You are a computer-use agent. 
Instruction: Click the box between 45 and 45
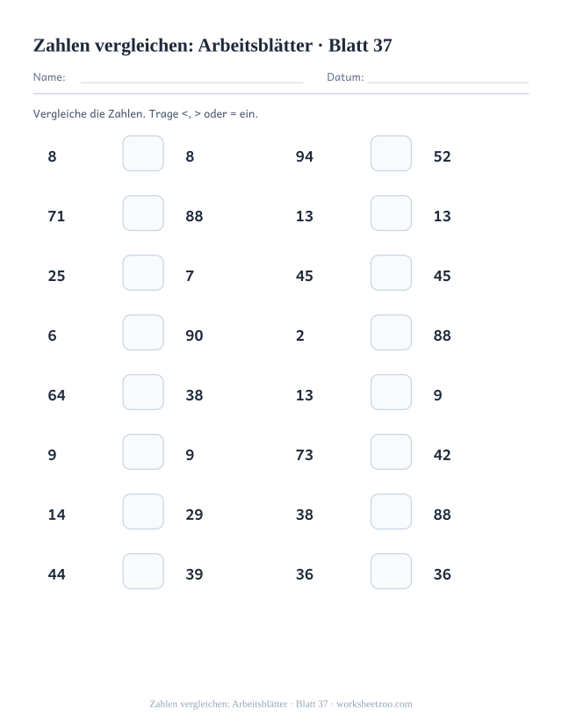click(x=391, y=272)
